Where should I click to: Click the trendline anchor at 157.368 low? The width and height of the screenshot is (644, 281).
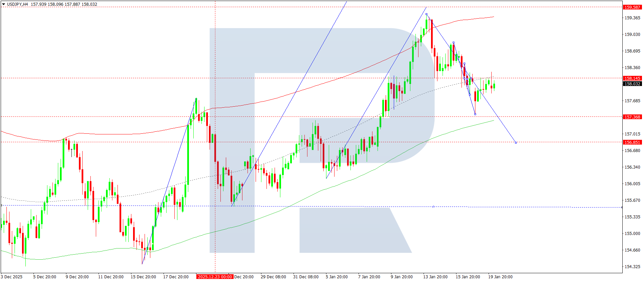475,114
